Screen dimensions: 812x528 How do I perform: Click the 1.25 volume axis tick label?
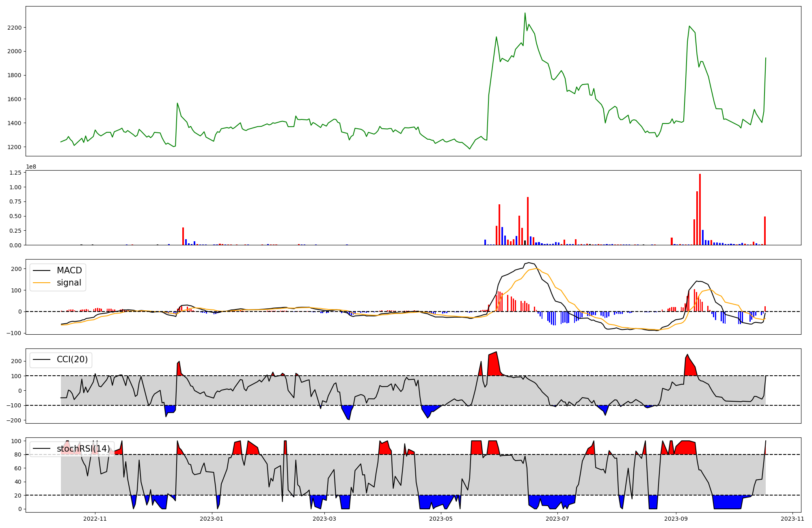point(15,173)
